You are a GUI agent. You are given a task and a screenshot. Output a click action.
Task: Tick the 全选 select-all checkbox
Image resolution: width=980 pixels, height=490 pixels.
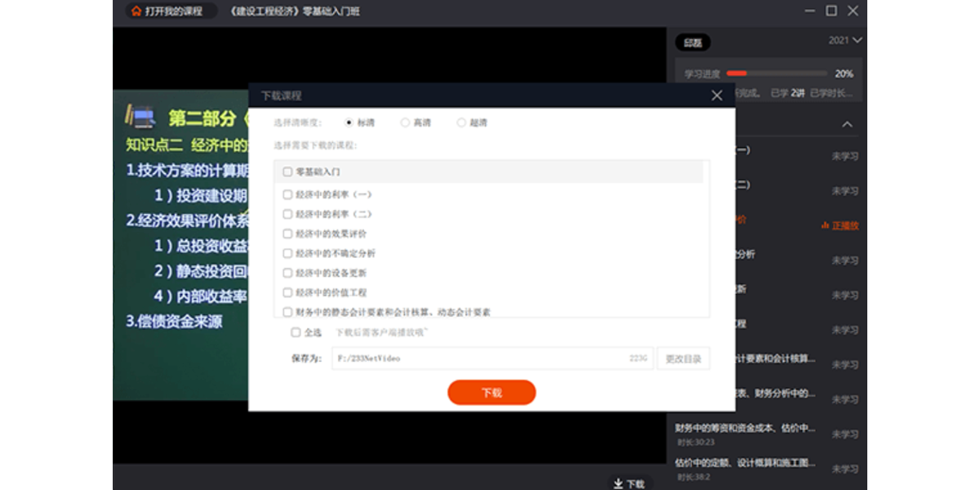click(296, 332)
